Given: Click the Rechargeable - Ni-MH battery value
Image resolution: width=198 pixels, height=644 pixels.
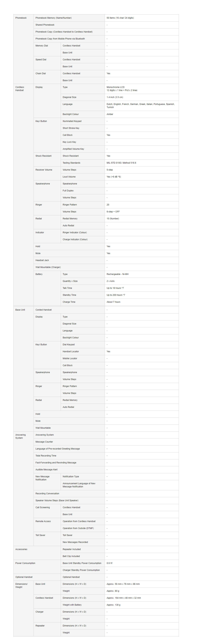Looking at the screenshot, I should 118,274.
